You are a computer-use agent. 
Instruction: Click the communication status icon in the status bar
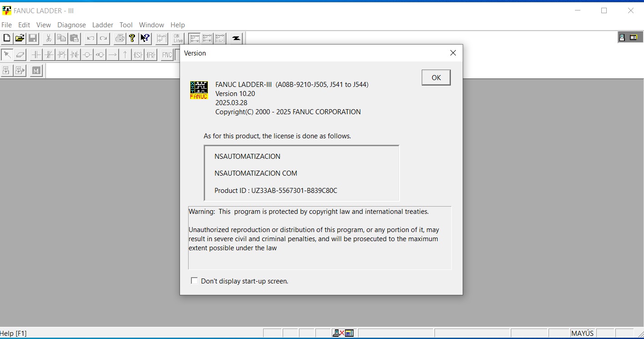click(x=343, y=333)
